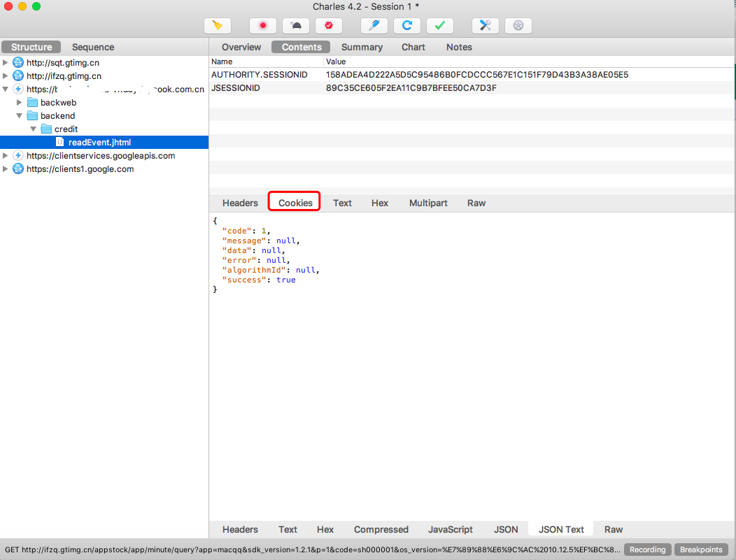Open the request Headers tab
The image size is (736, 560).
(240, 203)
